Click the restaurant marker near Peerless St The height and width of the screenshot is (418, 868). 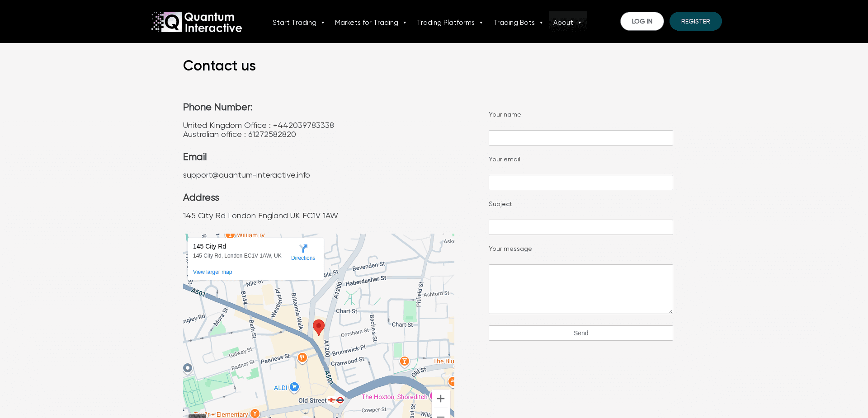(x=302, y=358)
